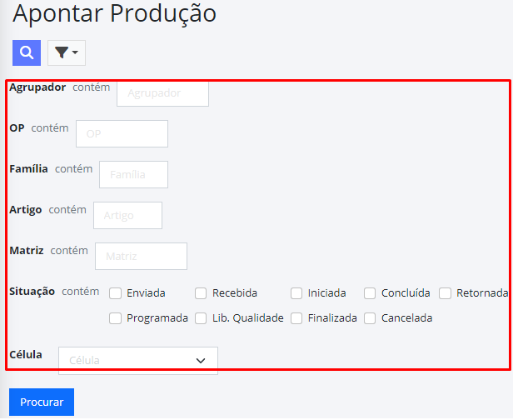The image size is (513, 420).
Task: Click the Apontar Produção page heading
Action: [114, 13]
